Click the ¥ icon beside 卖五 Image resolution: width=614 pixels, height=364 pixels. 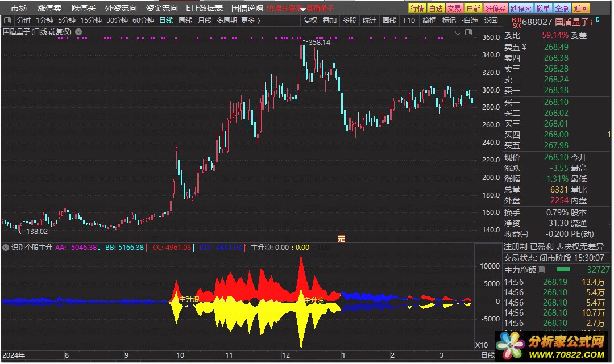[524, 47]
